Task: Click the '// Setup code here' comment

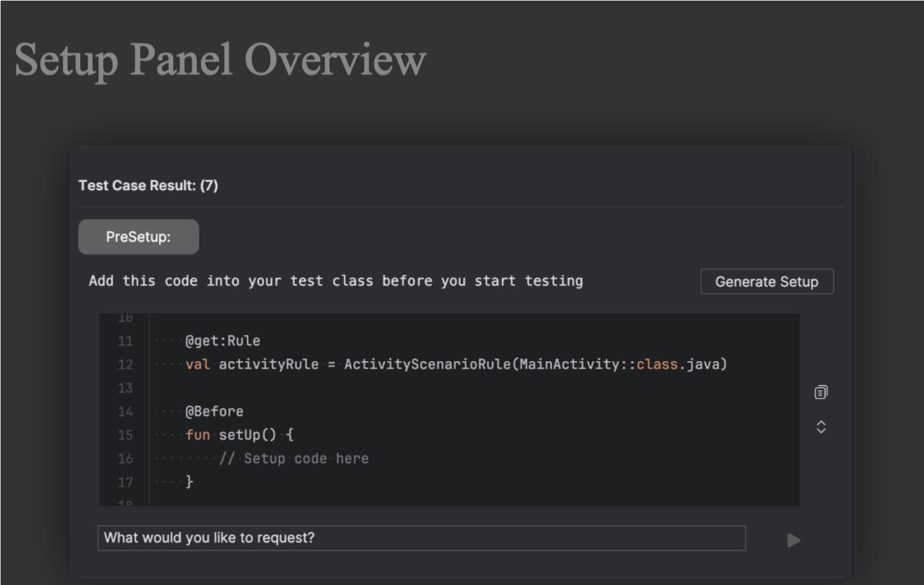Action: pyautogui.click(x=293, y=459)
